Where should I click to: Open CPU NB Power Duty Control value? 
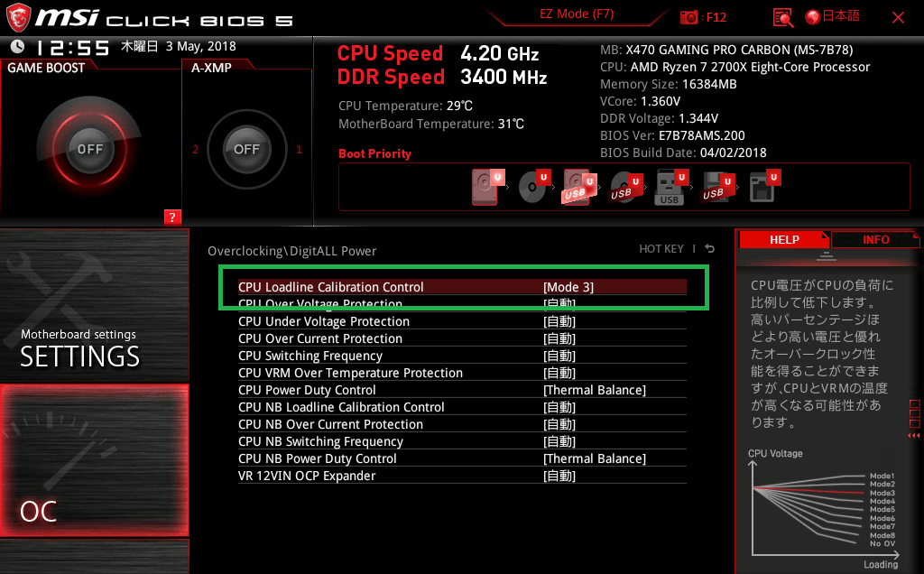595,458
